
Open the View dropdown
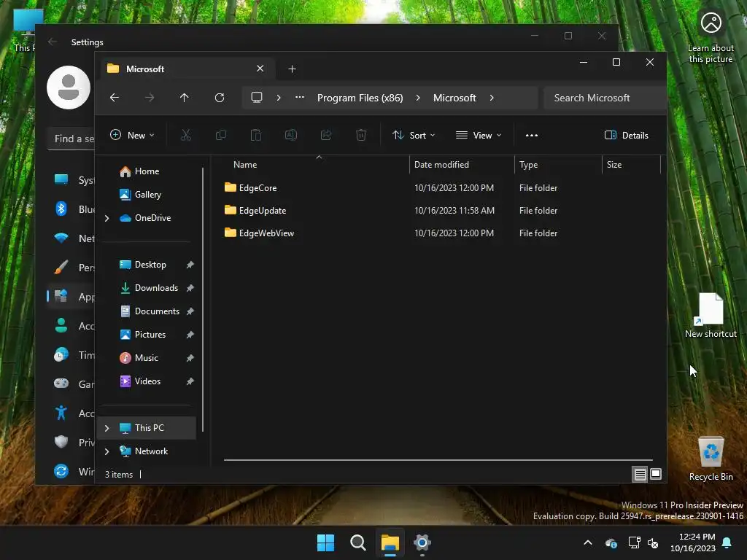pos(479,135)
